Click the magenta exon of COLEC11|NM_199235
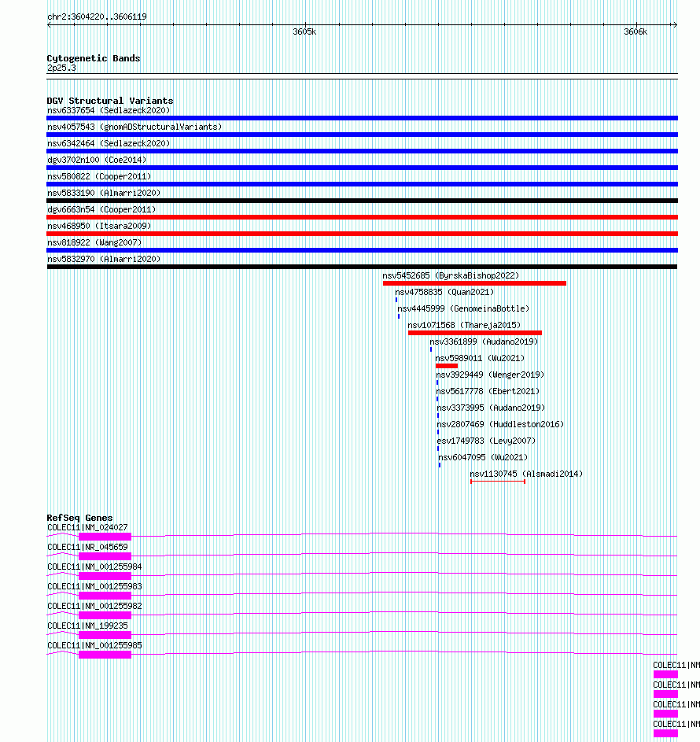The height and width of the screenshot is (742, 700). coord(105,635)
